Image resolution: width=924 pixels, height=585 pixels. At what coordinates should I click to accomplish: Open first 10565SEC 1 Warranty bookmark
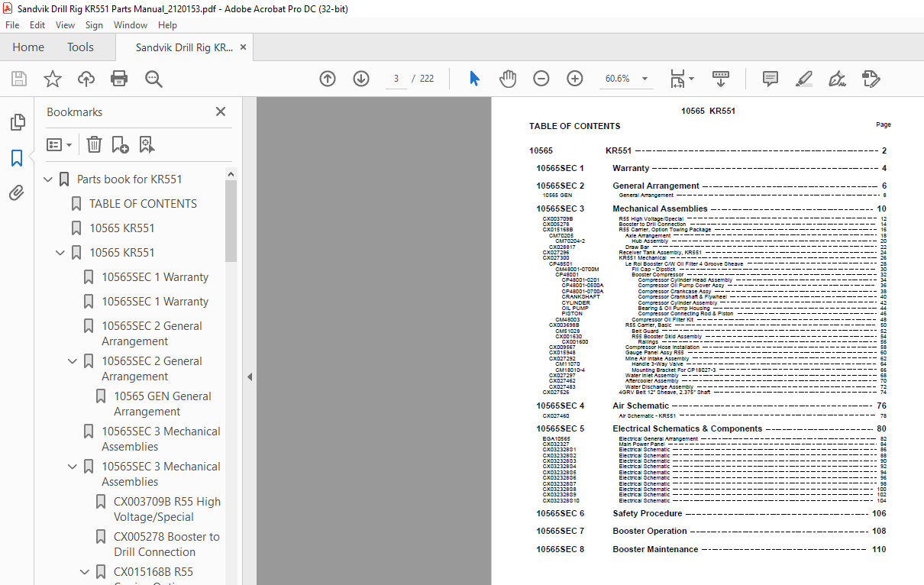pyautogui.click(x=155, y=277)
